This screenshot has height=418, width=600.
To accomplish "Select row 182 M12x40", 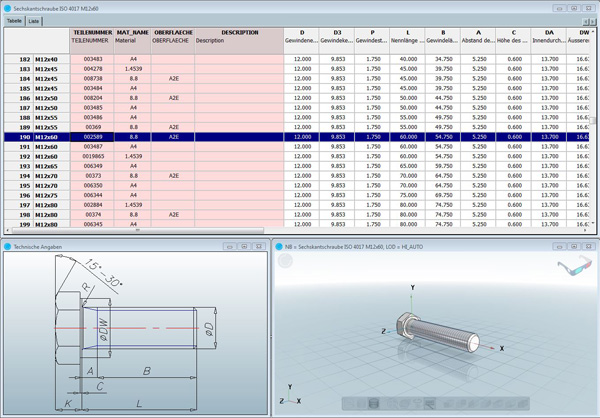I will pyautogui.click(x=46, y=60).
